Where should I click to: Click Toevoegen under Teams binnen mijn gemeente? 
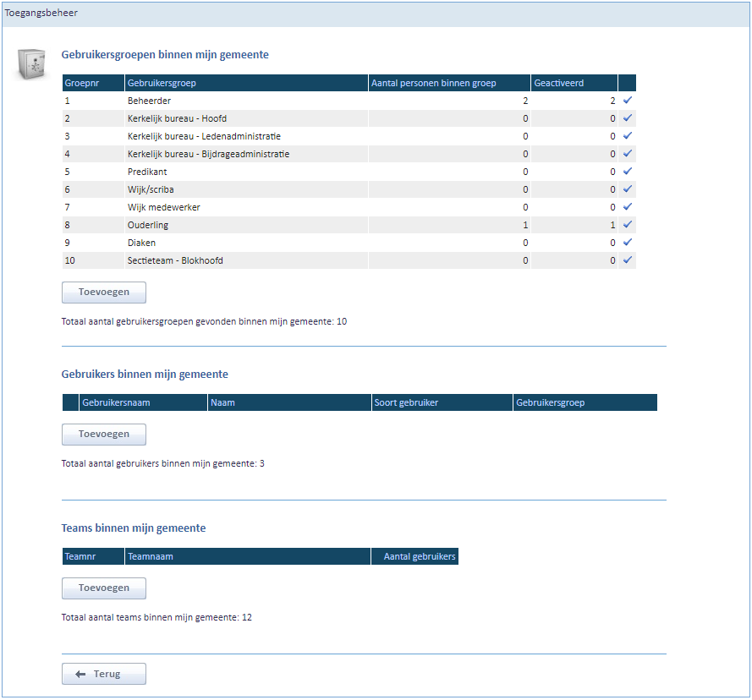[103, 588]
